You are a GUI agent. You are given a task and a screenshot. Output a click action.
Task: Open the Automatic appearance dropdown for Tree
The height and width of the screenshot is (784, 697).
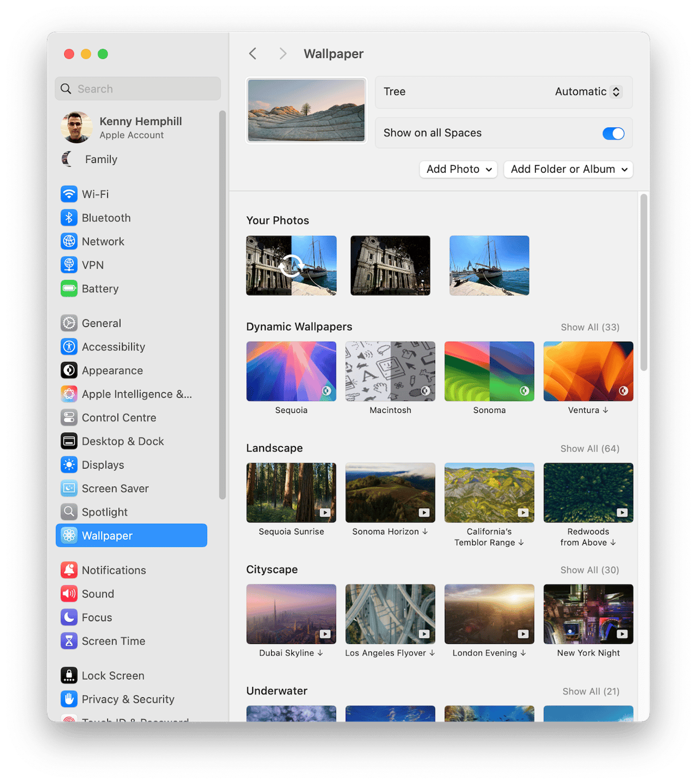[588, 92]
